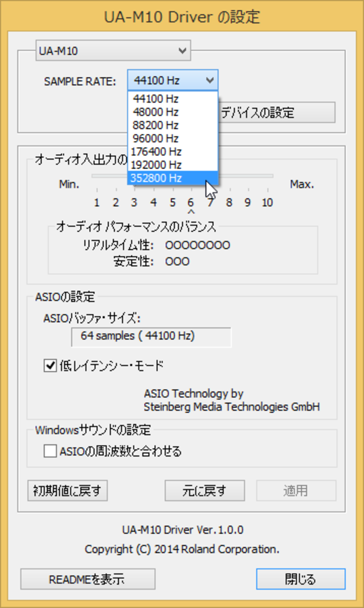
Task: Click the 元に戻す button
Action: 205,491
